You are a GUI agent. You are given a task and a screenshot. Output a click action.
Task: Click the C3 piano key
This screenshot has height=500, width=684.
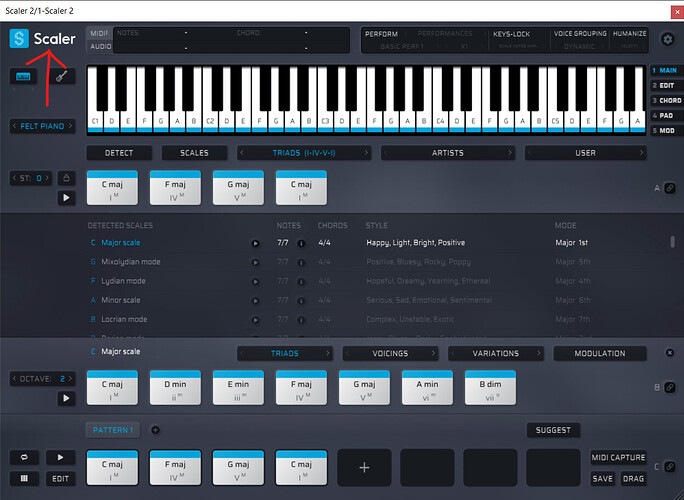point(325,121)
